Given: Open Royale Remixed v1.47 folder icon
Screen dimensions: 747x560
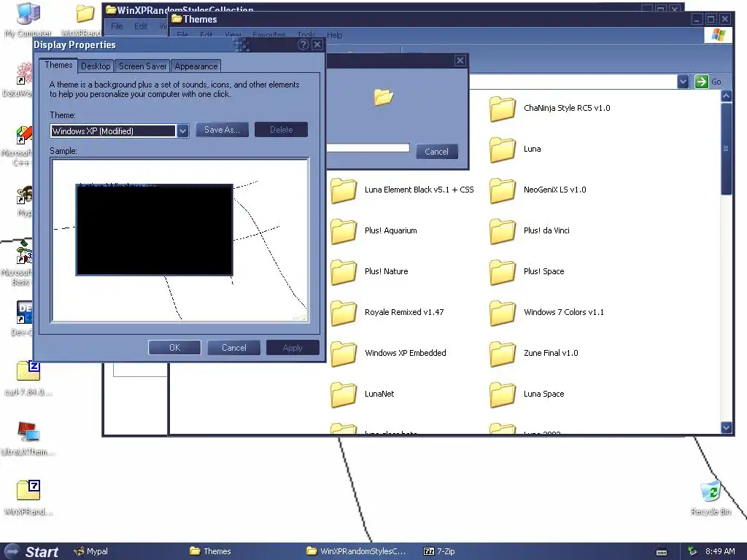Looking at the screenshot, I should pyautogui.click(x=344, y=313).
